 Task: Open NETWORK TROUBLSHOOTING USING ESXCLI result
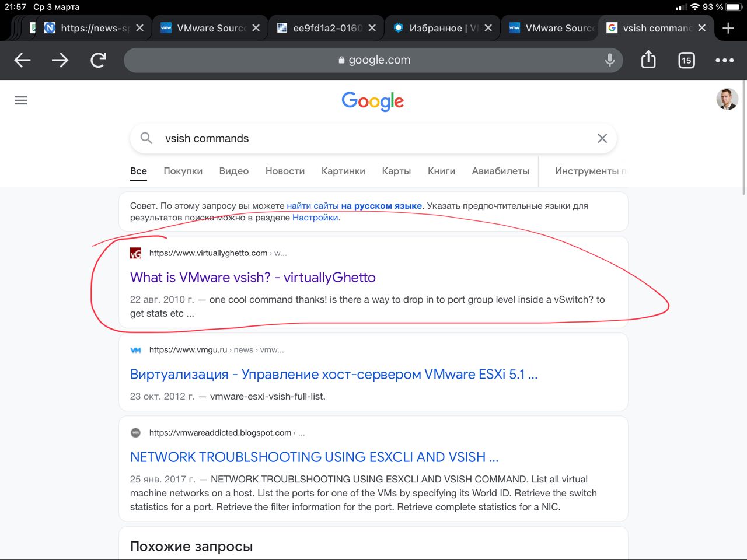point(314,457)
